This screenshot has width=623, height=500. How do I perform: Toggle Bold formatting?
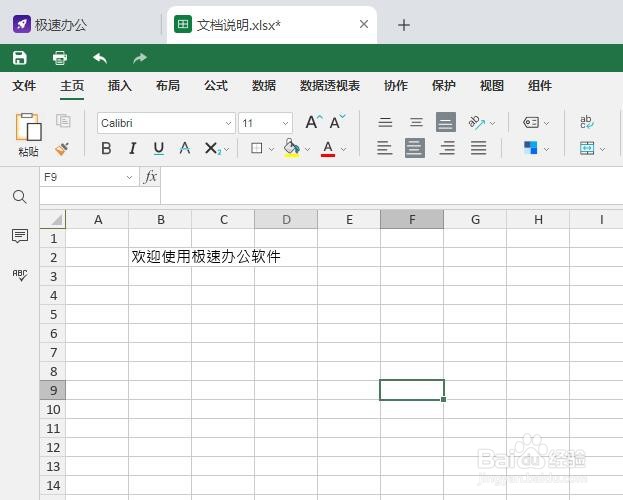(x=106, y=149)
